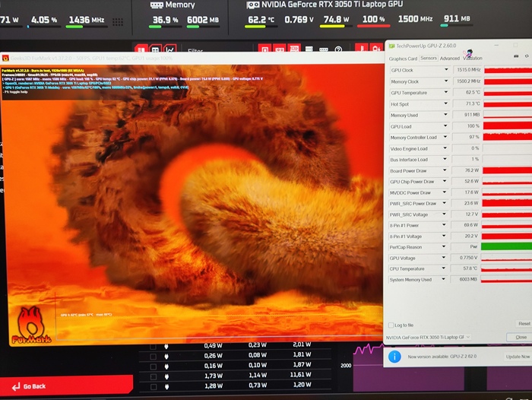Click the white memory stick icon in the toolbar
The width and height of the screenshot is (532, 400).
[324, 49]
